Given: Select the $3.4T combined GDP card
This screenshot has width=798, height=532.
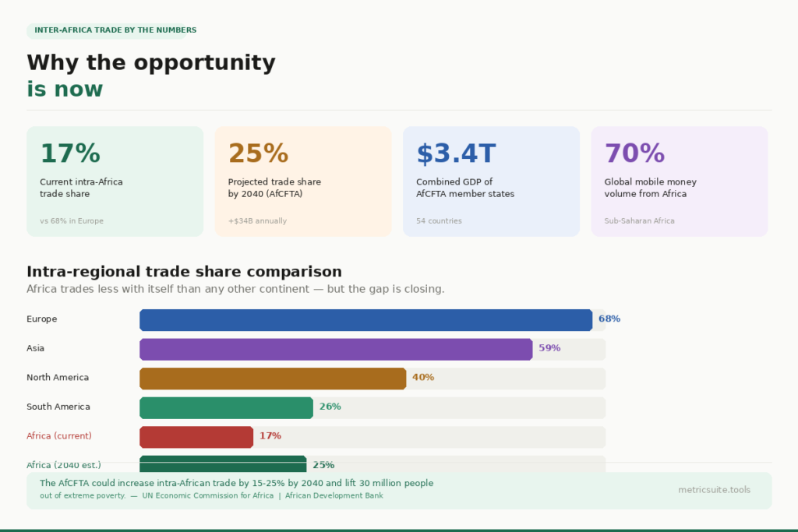Looking at the screenshot, I should click(x=491, y=181).
